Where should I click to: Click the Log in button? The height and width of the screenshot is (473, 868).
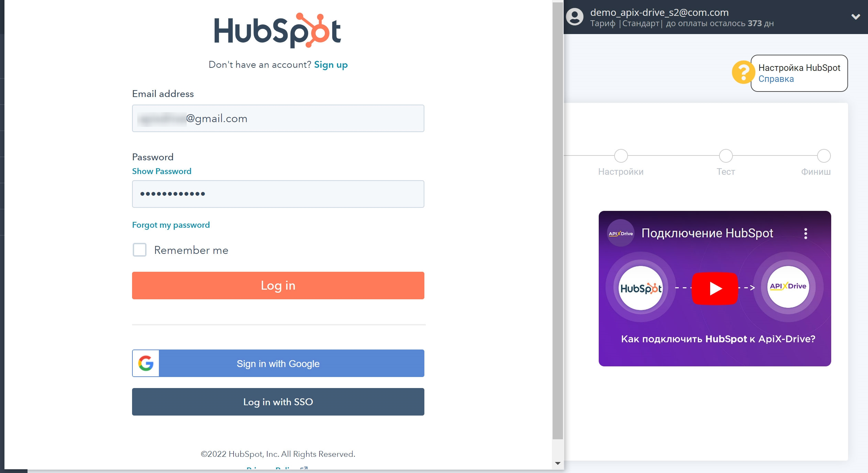[278, 285]
